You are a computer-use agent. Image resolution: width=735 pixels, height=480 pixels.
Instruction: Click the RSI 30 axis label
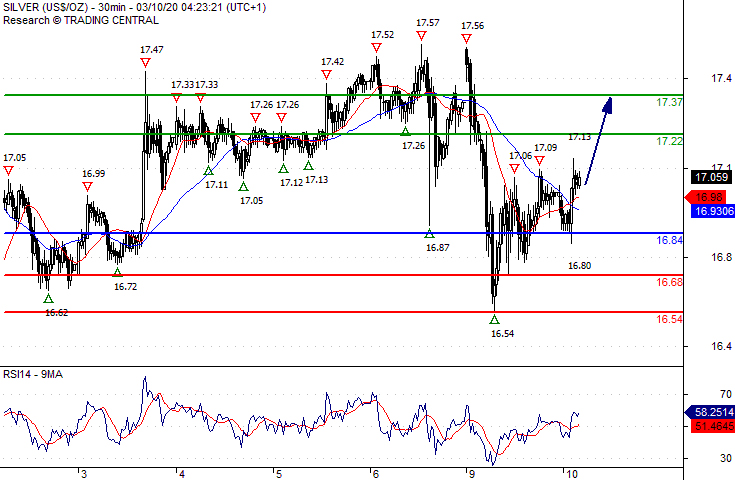click(726, 458)
